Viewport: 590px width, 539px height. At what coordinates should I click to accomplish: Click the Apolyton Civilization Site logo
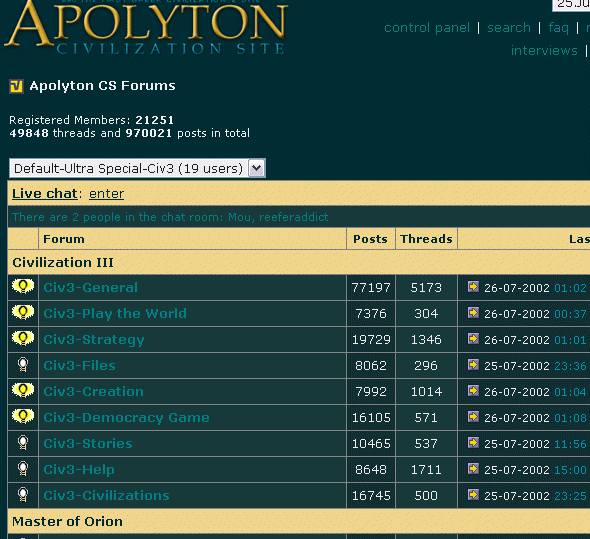pyautogui.click(x=146, y=27)
